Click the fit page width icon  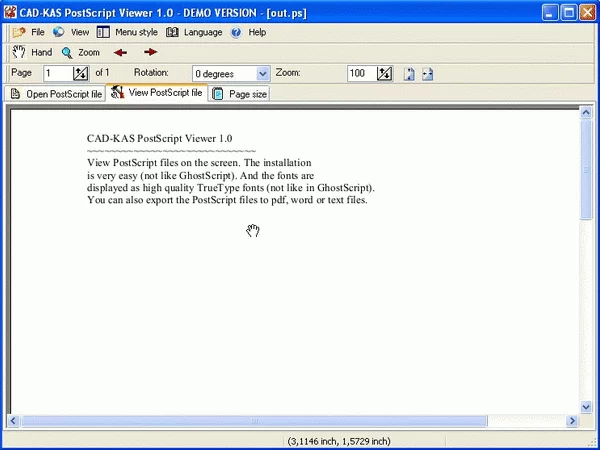coord(427,74)
